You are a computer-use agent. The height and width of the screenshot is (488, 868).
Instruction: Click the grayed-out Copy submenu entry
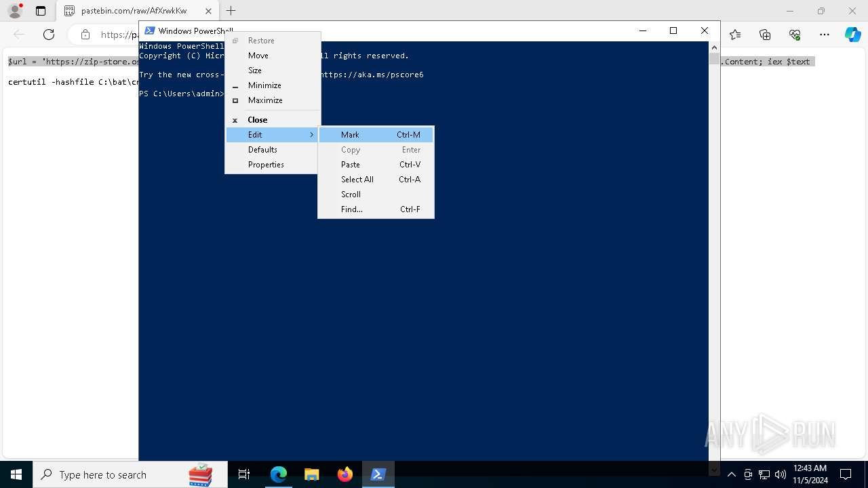(x=376, y=150)
